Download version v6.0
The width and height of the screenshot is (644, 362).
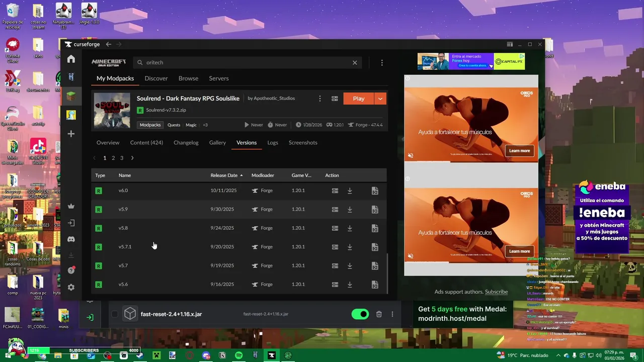point(350,191)
